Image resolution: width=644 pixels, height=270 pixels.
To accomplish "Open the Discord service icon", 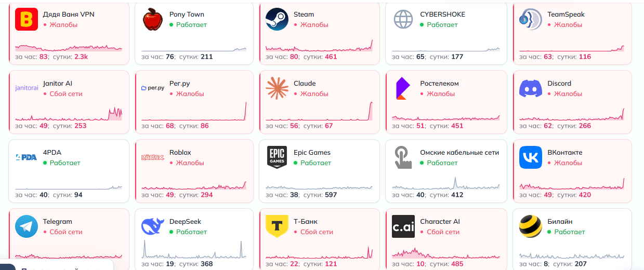I will (531, 88).
